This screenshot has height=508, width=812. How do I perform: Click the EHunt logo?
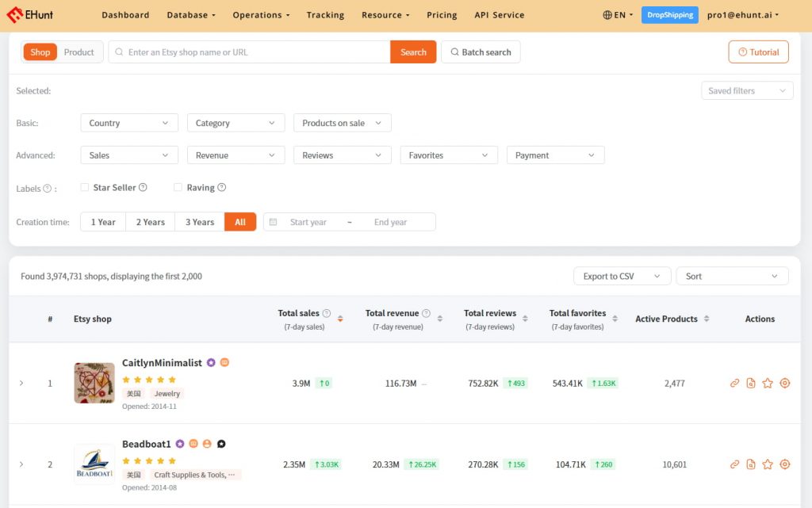[29, 15]
